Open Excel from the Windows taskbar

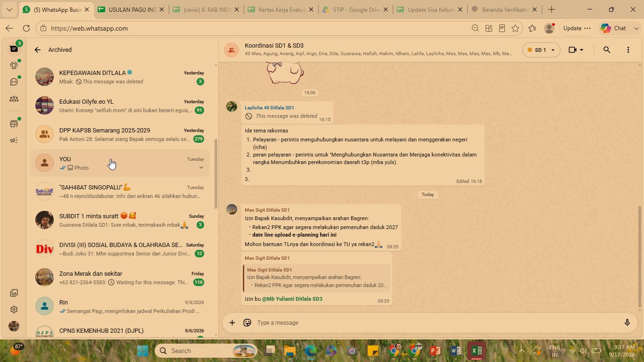click(477, 351)
